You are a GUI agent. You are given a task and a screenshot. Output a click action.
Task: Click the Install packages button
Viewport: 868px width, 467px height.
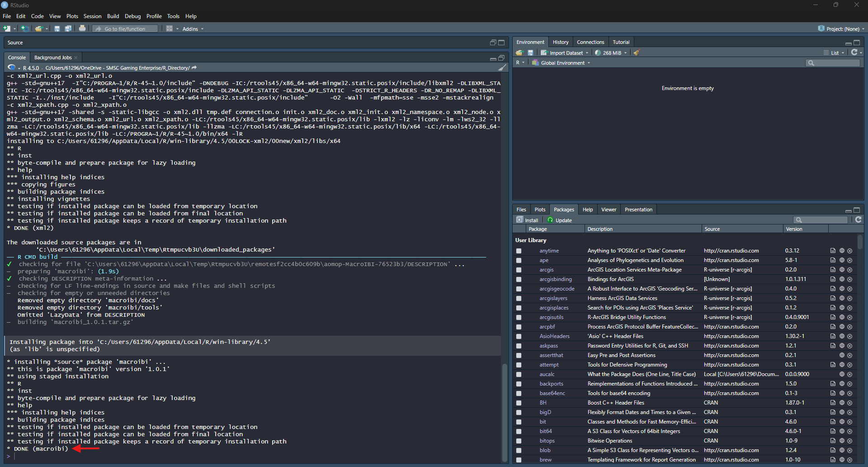click(527, 220)
